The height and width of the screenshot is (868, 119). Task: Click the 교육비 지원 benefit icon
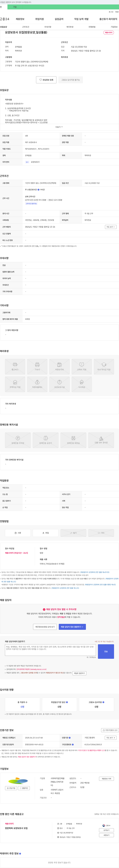coord(82,367)
